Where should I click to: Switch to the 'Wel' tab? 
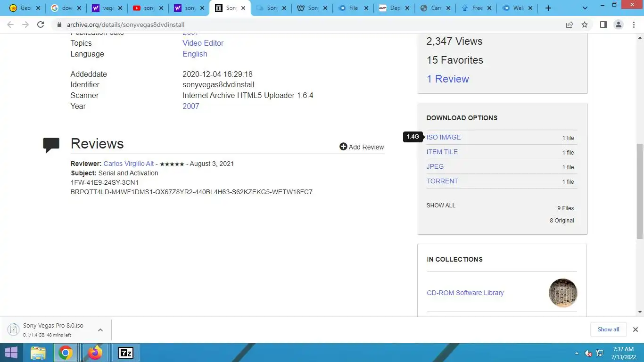pyautogui.click(x=517, y=8)
